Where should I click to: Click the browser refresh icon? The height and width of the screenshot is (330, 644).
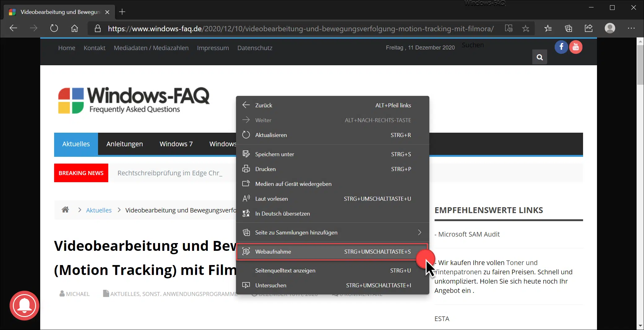54,28
